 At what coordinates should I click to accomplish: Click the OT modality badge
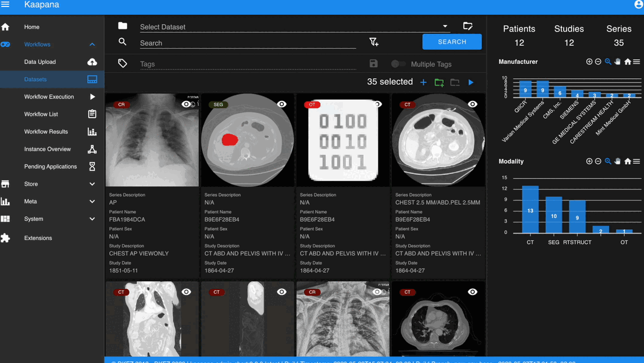pos(312,105)
